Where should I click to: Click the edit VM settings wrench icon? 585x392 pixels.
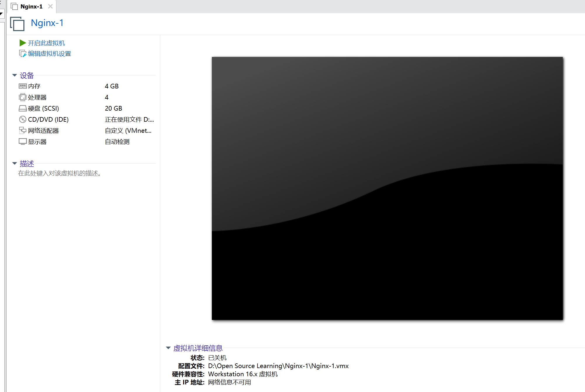(22, 54)
